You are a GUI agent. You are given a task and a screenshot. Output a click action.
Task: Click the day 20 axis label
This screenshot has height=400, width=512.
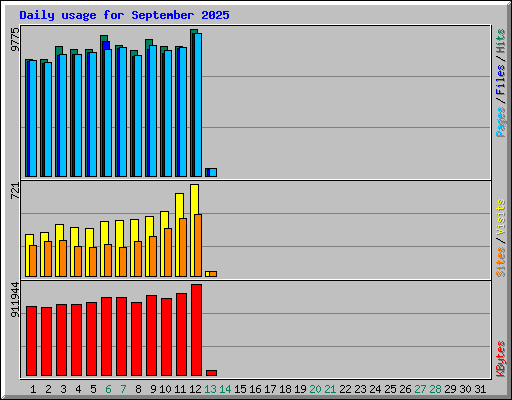click(315, 389)
